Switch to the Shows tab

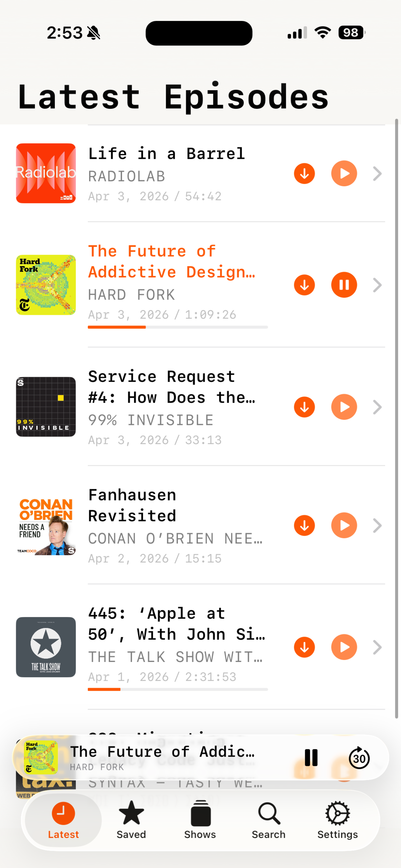200,820
